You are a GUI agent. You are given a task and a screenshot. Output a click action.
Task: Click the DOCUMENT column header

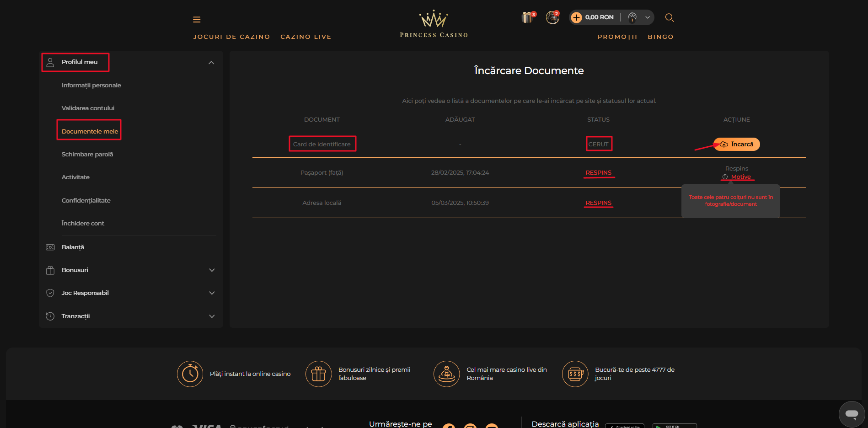coord(322,120)
